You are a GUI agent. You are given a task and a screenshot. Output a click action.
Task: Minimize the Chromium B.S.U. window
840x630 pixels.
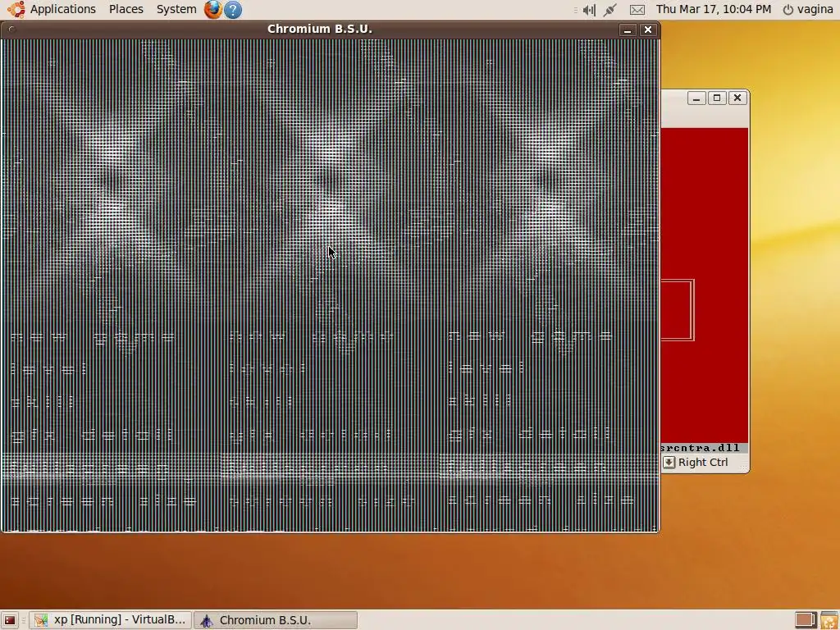(627, 30)
